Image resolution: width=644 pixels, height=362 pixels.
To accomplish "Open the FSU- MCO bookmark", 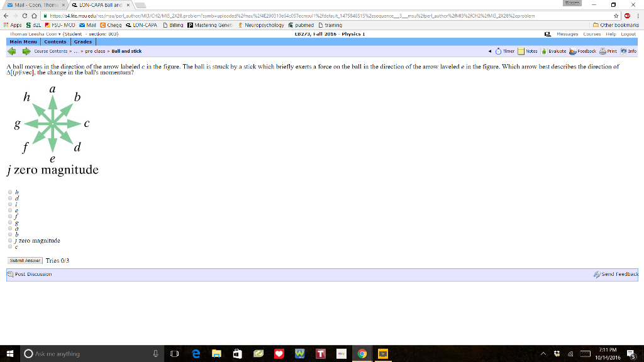I will (x=60, y=25).
